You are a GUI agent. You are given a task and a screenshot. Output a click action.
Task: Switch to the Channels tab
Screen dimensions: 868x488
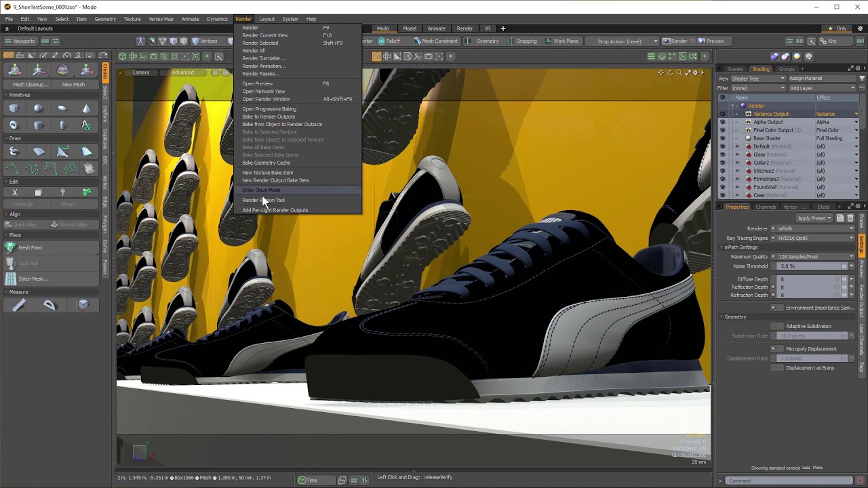(766, 207)
